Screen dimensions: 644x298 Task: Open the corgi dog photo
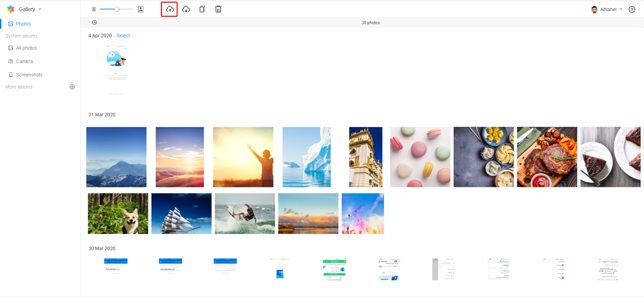coord(118,214)
